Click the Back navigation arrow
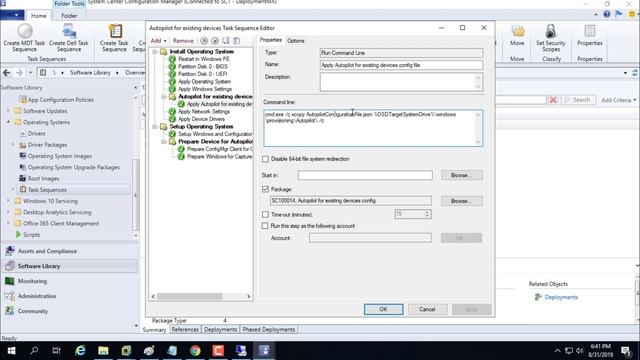 (x=7, y=73)
